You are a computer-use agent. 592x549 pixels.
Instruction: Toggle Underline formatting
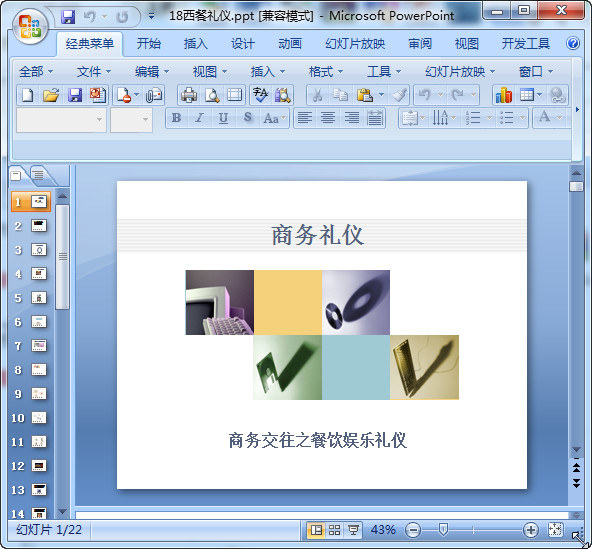coord(223,118)
